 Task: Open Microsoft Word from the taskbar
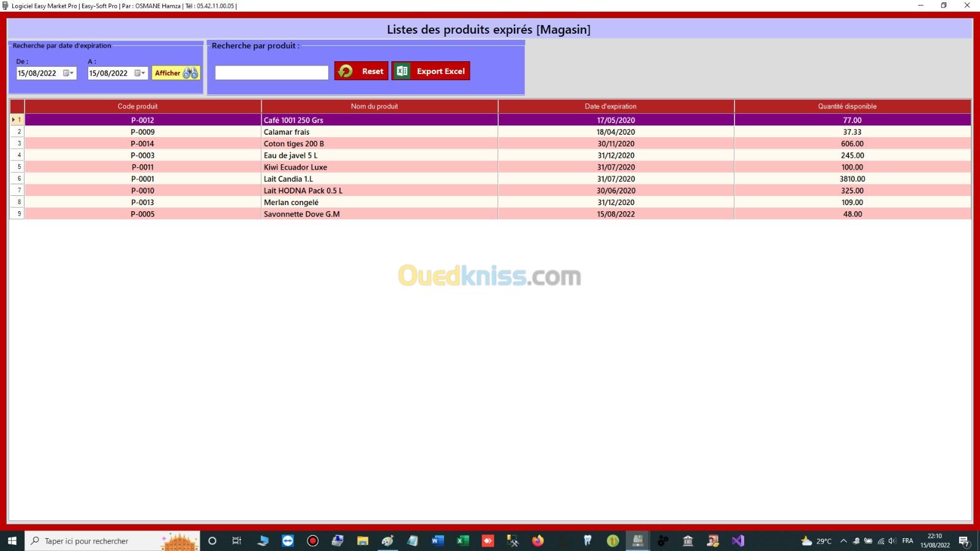click(437, 541)
